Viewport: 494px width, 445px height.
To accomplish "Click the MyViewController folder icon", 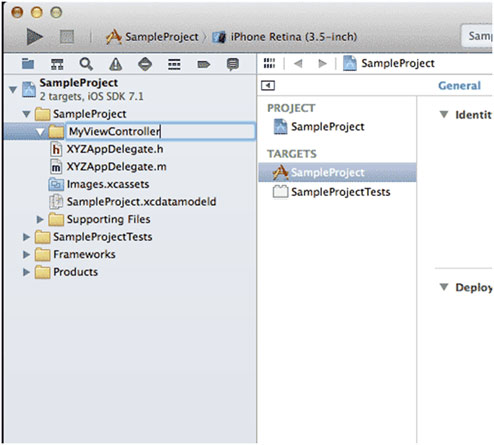I will 56,132.
